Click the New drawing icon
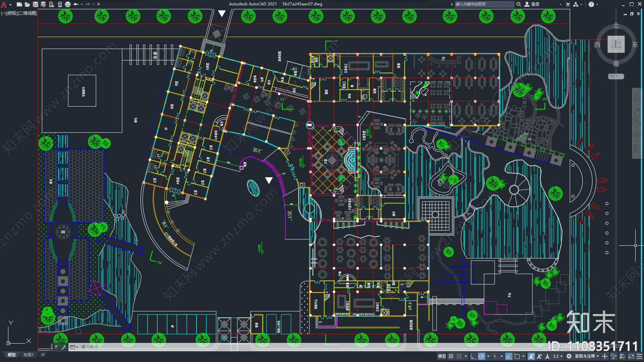Image resolution: width=644 pixels, height=362 pixels. (19, 4)
